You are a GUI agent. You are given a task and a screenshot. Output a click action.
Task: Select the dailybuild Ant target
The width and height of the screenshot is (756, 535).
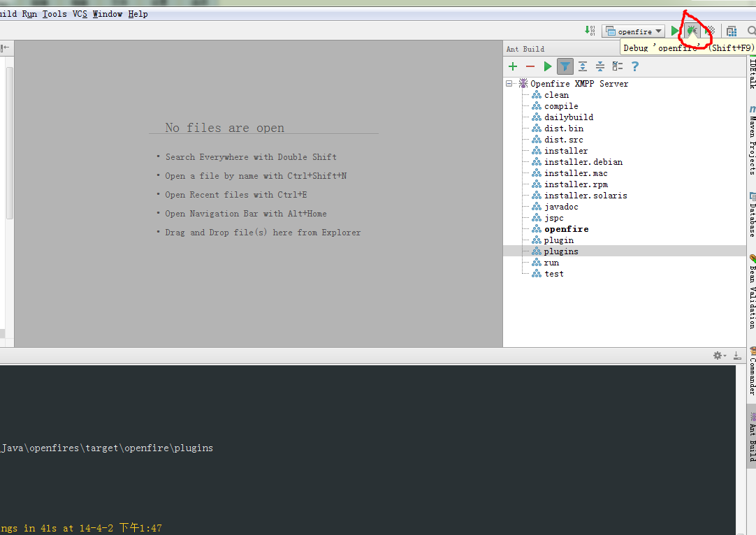tap(567, 117)
